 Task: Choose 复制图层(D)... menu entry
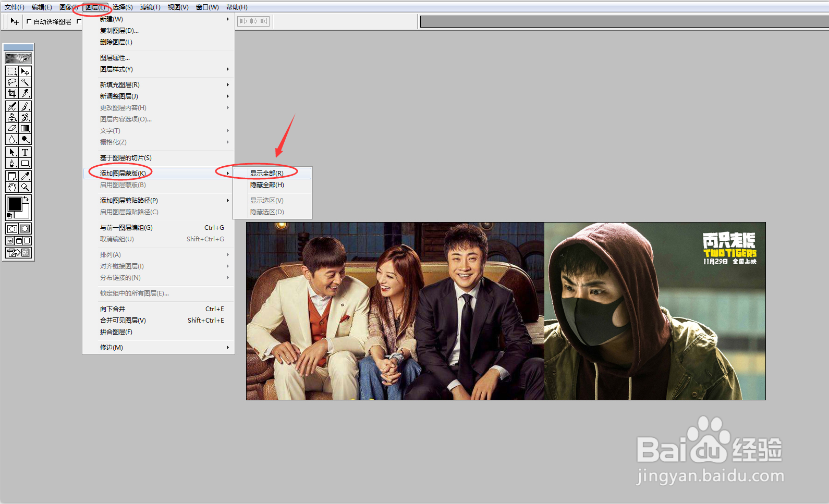[159, 31]
